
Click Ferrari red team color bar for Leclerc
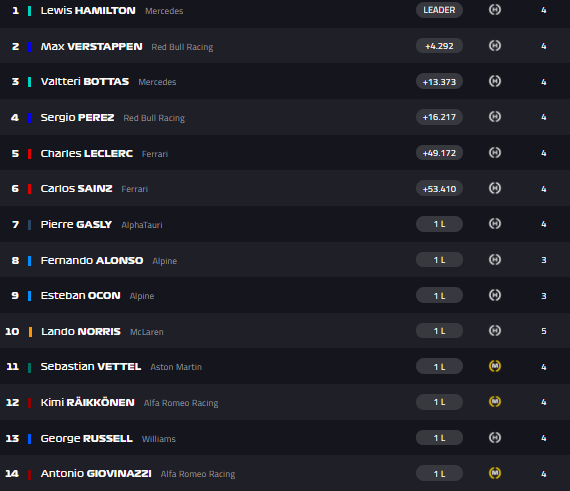pyautogui.click(x=29, y=154)
